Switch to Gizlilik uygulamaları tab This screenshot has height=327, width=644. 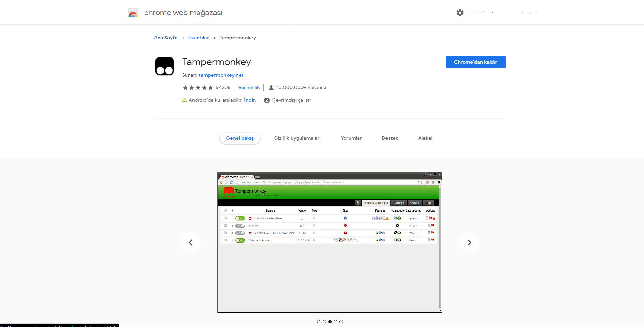pyautogui.click(x=297, y=138)
